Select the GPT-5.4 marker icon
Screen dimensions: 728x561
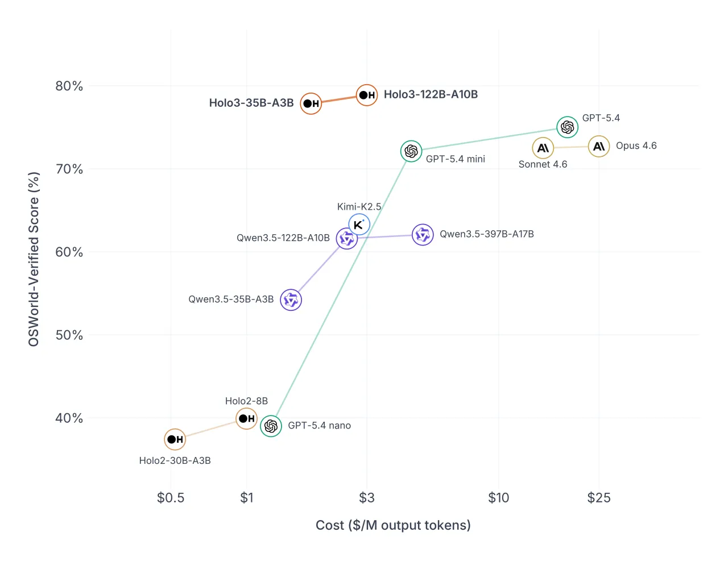pyautogui.click(x=567, y=127)
